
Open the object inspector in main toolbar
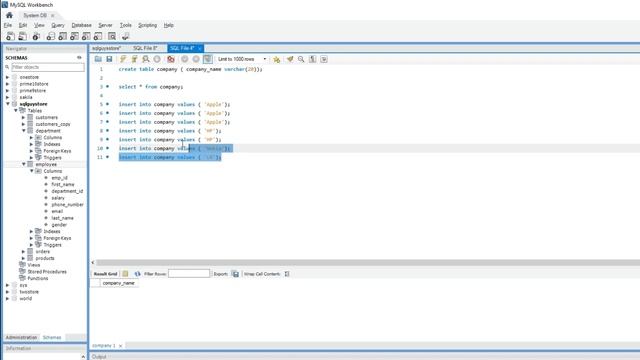click(36, 37)
